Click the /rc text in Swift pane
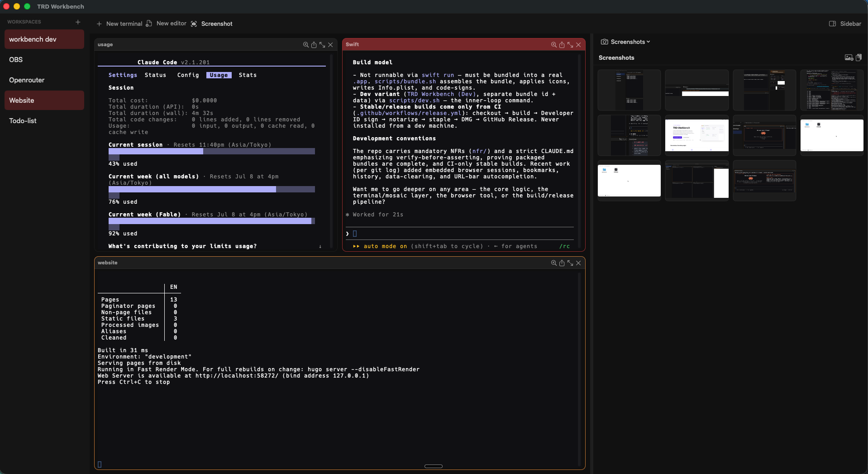868x474 pixels. [x=564, y=246]
